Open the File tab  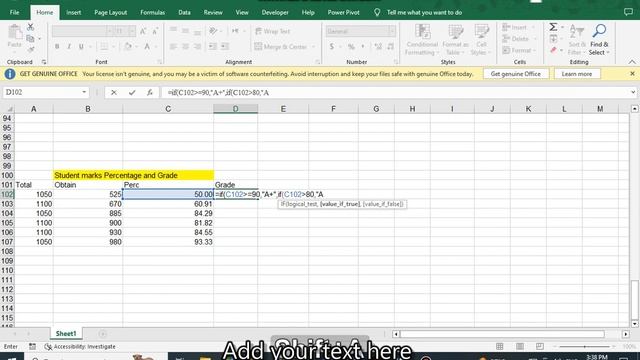tap(14, 12)
